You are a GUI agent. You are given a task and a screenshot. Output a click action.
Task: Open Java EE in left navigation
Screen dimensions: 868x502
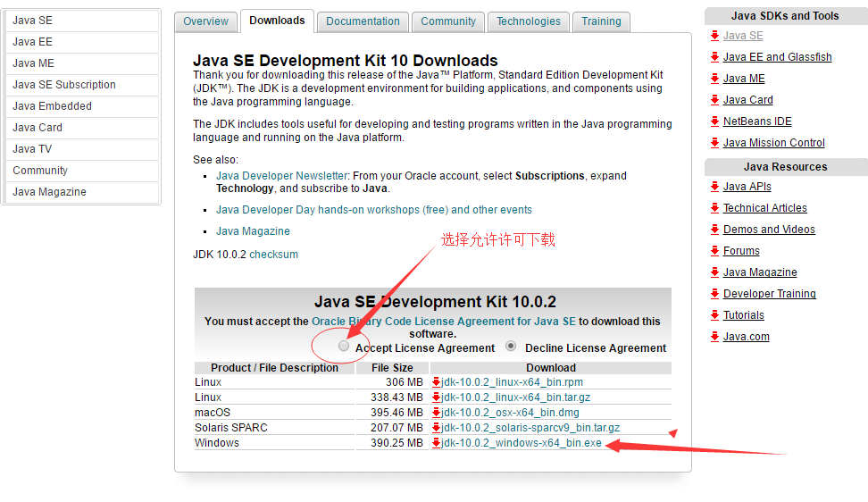tap(81, 42)
